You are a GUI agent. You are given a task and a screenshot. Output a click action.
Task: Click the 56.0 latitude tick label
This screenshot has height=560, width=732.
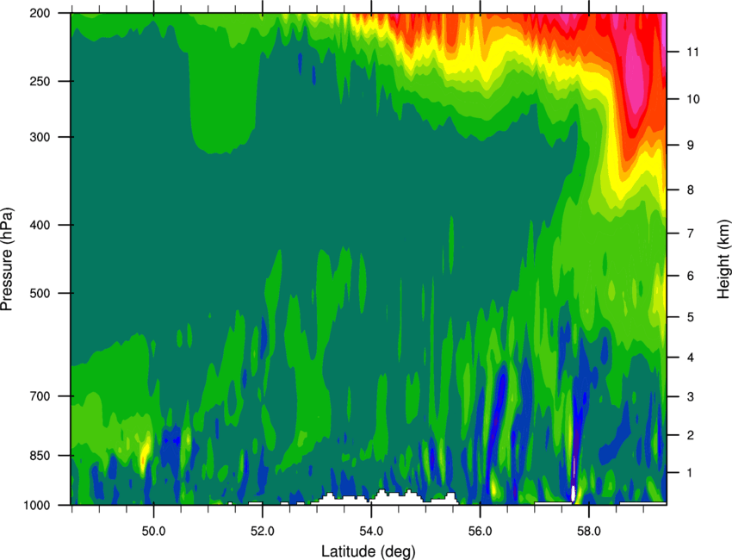pos(481,532)
